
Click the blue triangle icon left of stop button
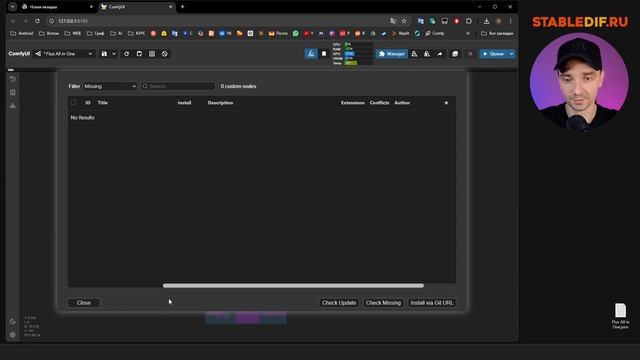(x=311, y=54)
